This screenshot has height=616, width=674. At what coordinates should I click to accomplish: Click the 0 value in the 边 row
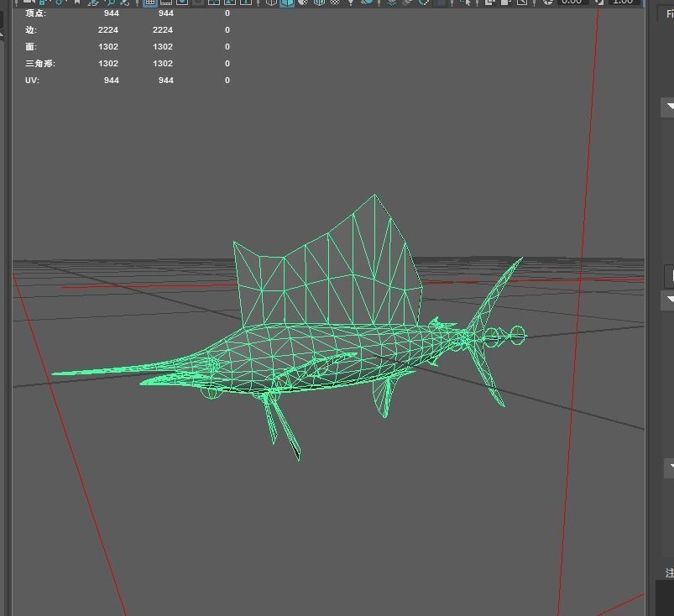click(x=227, y=29)
